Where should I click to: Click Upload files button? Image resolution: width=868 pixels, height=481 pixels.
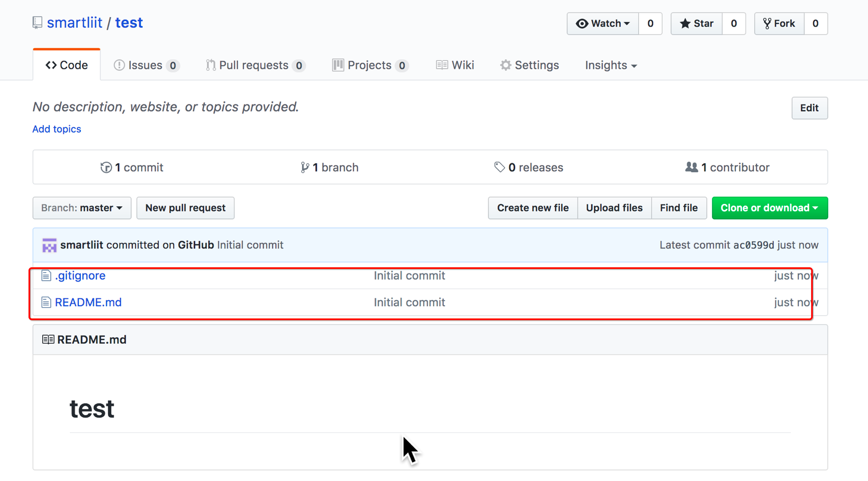614,208
